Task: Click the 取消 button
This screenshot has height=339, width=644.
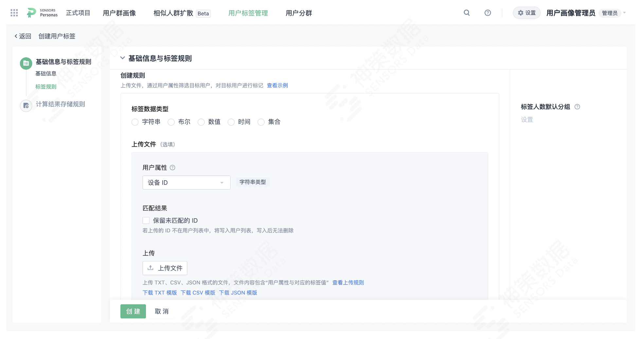Action: [x=162, y=311]
